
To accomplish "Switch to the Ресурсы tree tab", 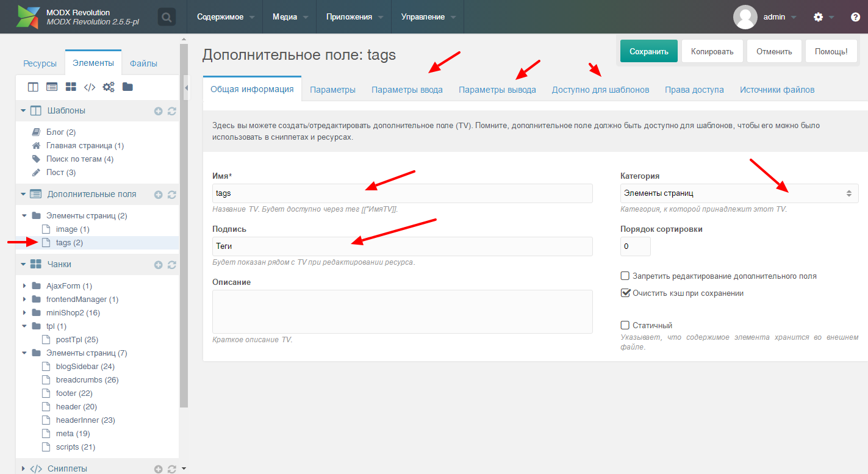I will [40, 63].
